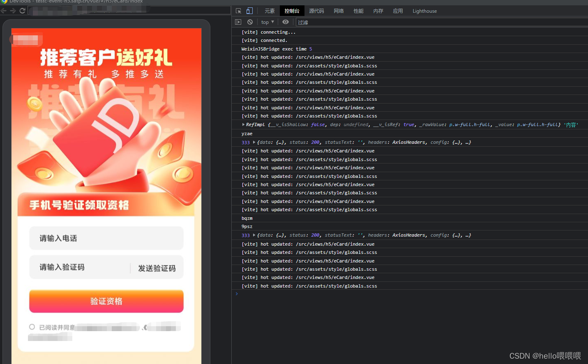
Task: Switch to the 元素 tab
Action: [x=270, y=11]
